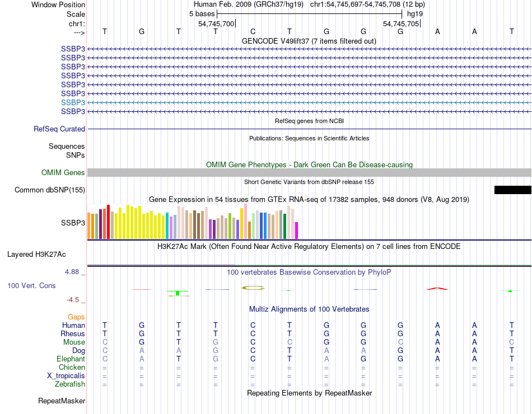The width and height of the screenshot is (532, 414).
Task: Click the Scale label
Action: tap(76, 14)
